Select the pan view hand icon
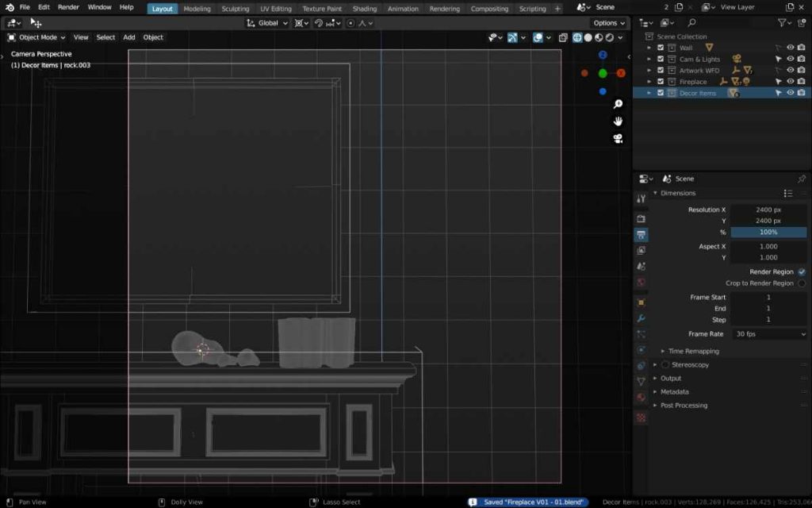Image resolution: width=812 pixels, height=508 pixels. click(x=618, y=121)
